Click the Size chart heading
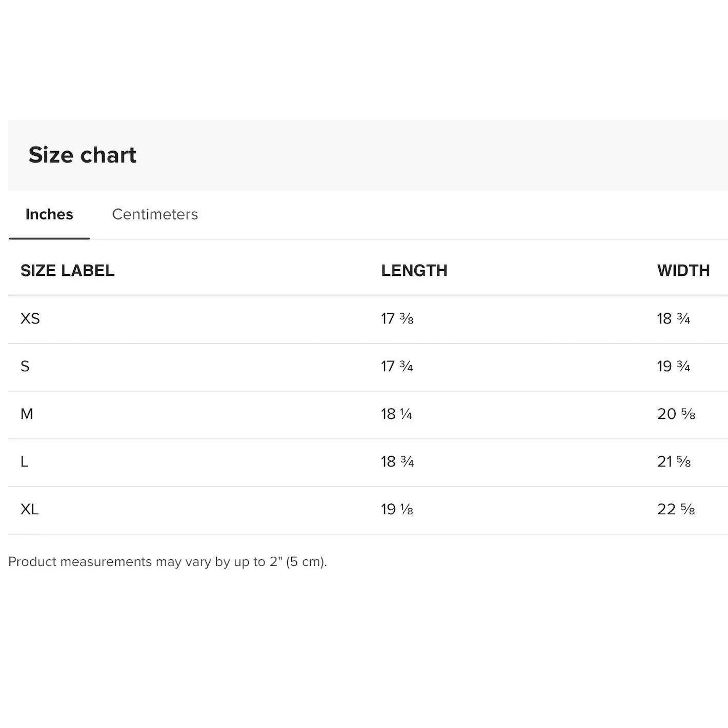728x728 pixels. point(83,155)
